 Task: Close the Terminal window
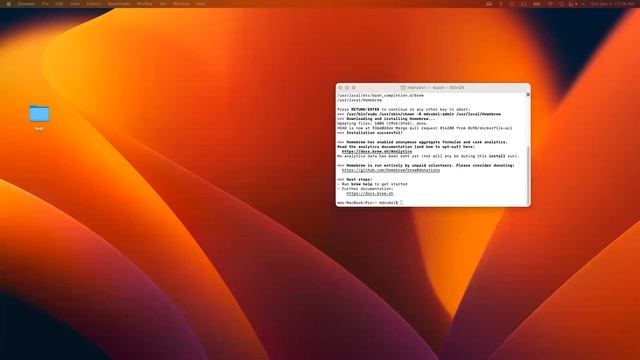[x=340, y=88]
